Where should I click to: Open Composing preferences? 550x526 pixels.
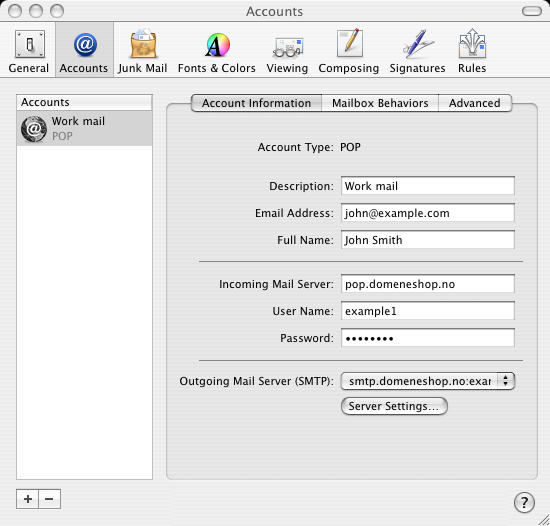349,51
